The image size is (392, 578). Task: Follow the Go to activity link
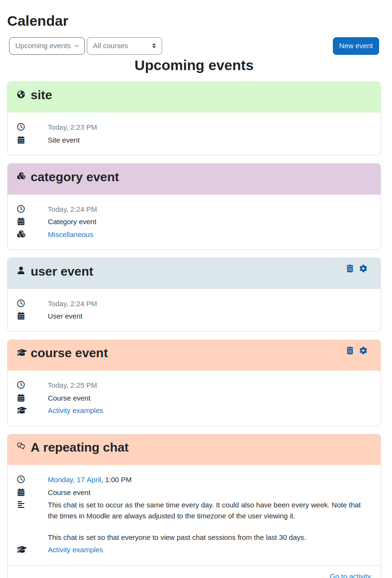pyautogui.click(x=350, y=575)
